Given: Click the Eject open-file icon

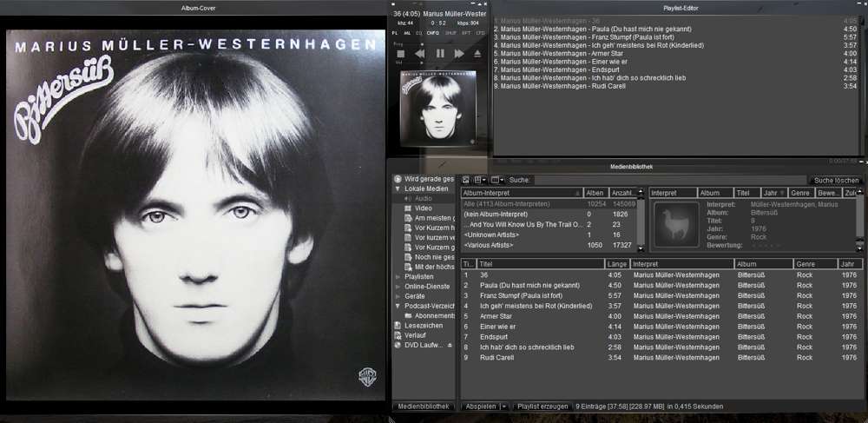Looking at the screenshot, I should coord(477,54).
